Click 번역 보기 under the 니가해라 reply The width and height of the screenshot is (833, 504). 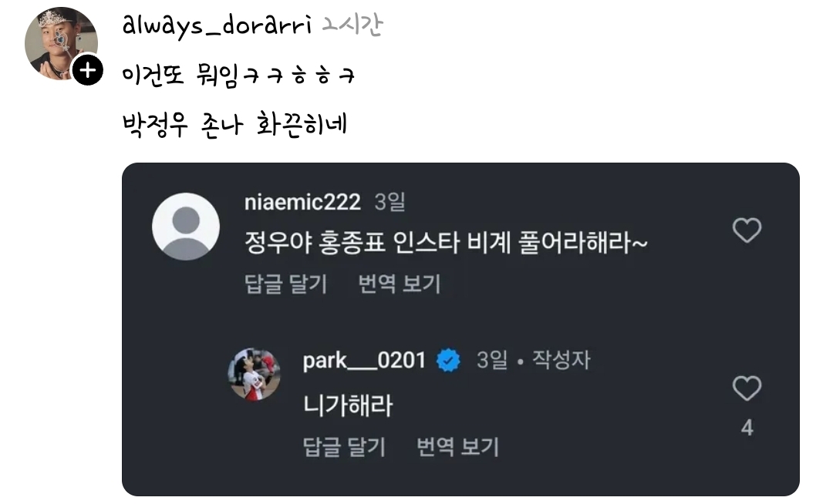point(458,447)
